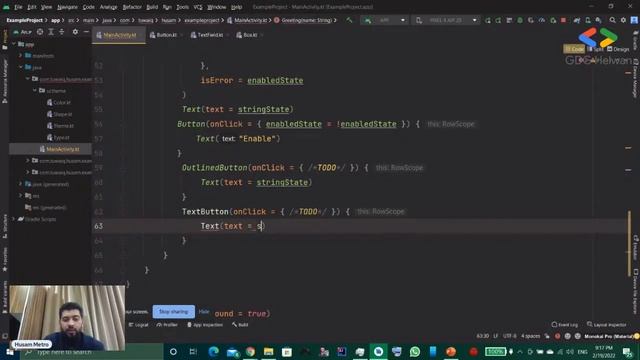The height and width of the screenshot is (360, 640).
Task: Open the run configuration dropdown showing app
Action: click(384, 20)
